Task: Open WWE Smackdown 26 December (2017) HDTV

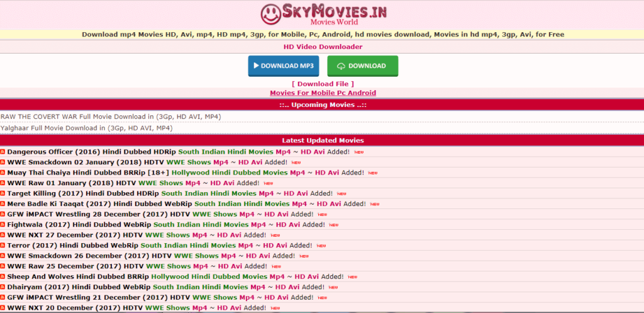Action: coord(89,256)
